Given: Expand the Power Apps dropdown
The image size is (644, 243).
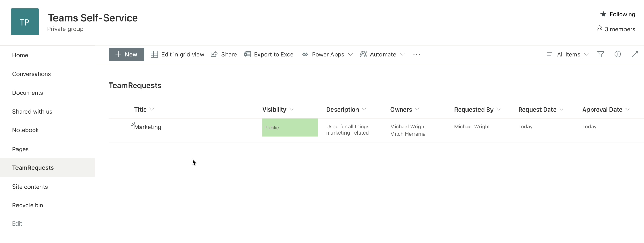Looking at the screenshot, I should pyautogui.click(x=327, y=54).
